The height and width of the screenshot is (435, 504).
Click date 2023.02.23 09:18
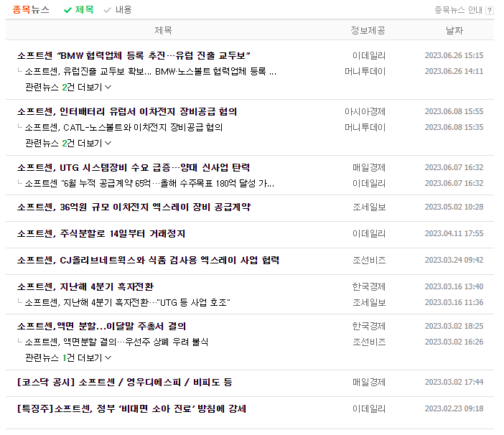pyautogui.click(x=454, y=408)
